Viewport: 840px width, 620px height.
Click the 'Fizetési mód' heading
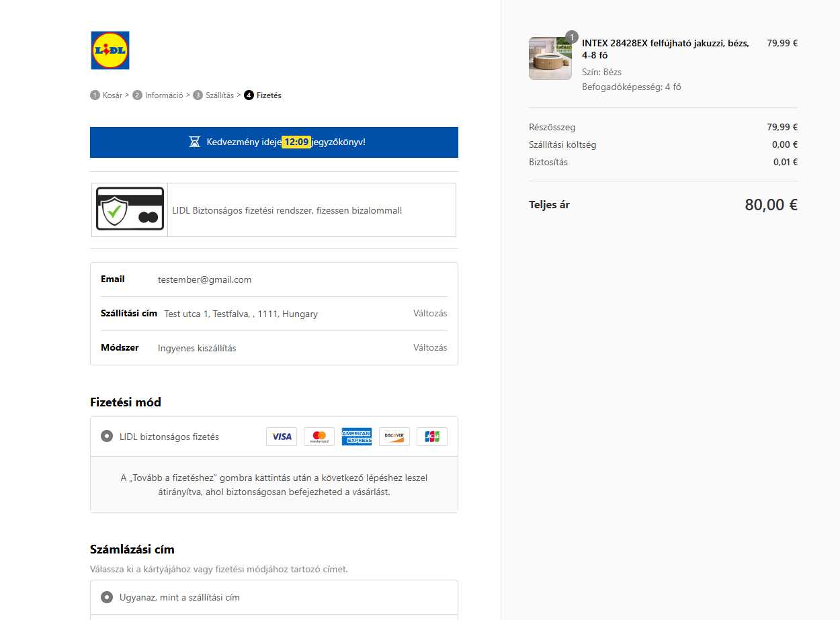[126, 402]
